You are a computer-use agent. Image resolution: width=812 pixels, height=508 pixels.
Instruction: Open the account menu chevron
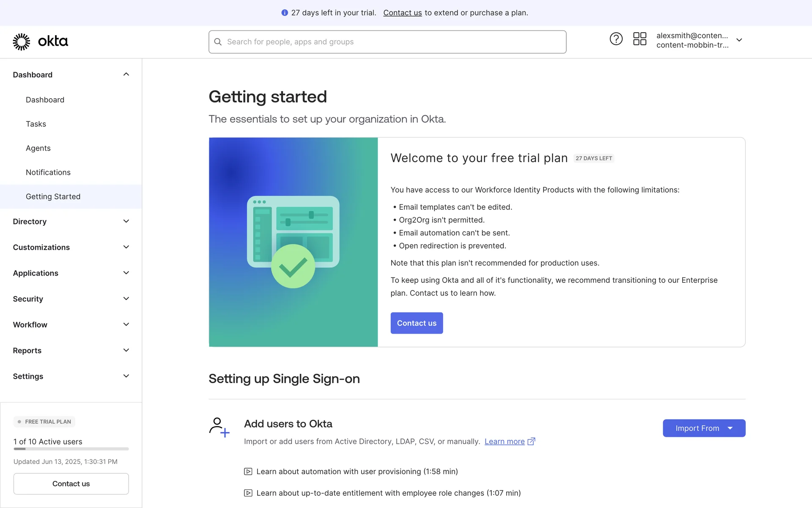(739, 40)
